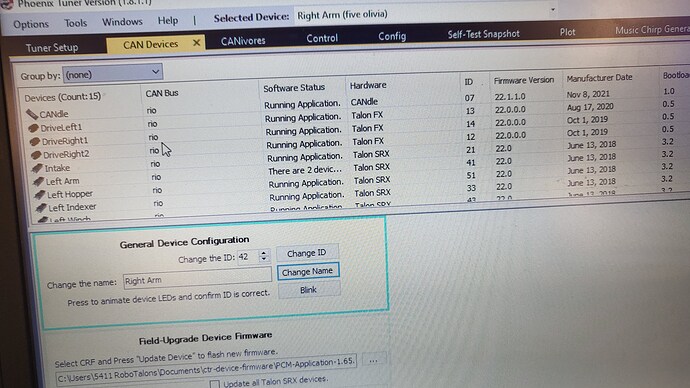
Task: Select the CANdle device icon
Action: 32,114
